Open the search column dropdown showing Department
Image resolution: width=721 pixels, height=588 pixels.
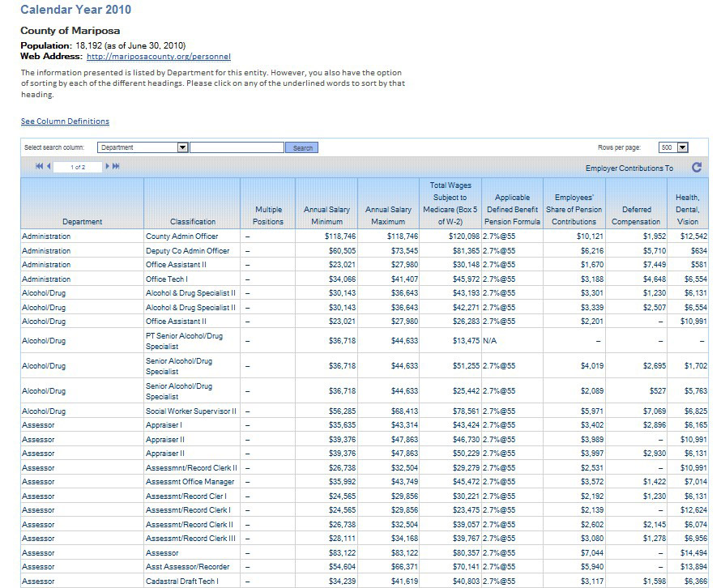pos(143,147)
